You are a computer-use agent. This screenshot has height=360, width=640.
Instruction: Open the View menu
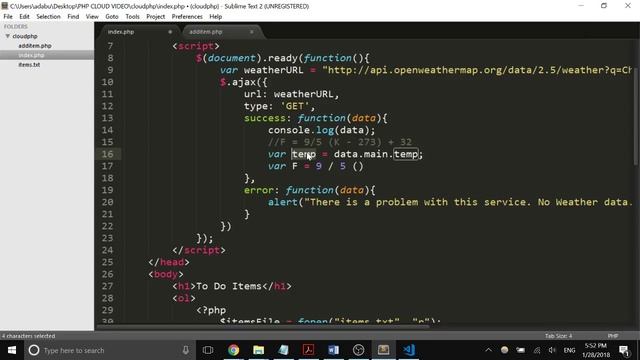[92, 17]
